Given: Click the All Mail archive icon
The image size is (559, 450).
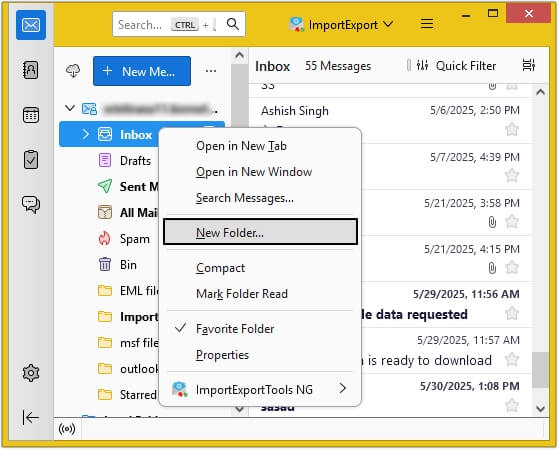Looking at the screenshot, I should coord(105,212).
